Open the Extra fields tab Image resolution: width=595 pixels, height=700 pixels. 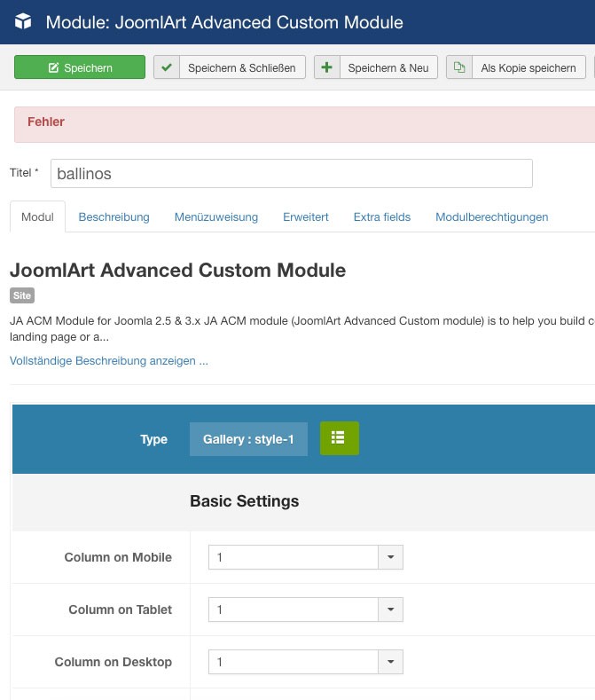point(382,216)
